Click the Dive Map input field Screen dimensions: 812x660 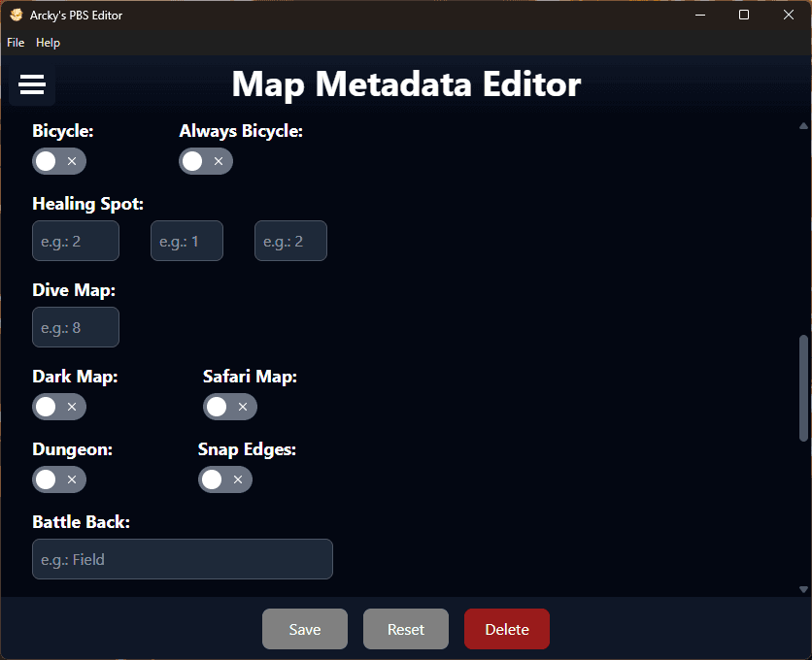click(x=76, y=328)
